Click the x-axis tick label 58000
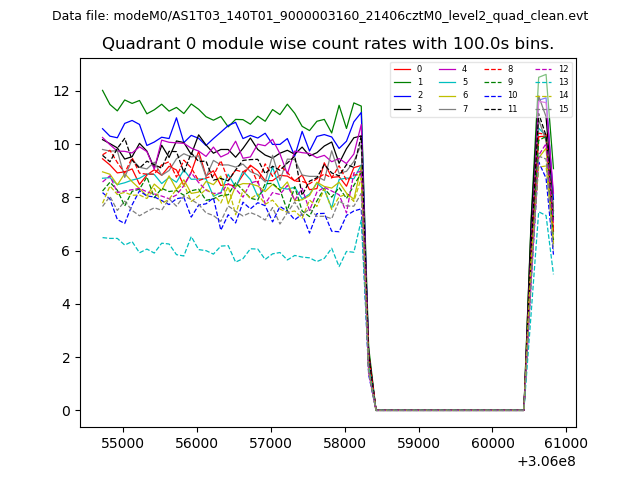This screenshot has height=480, width=640. coord(344,442)
